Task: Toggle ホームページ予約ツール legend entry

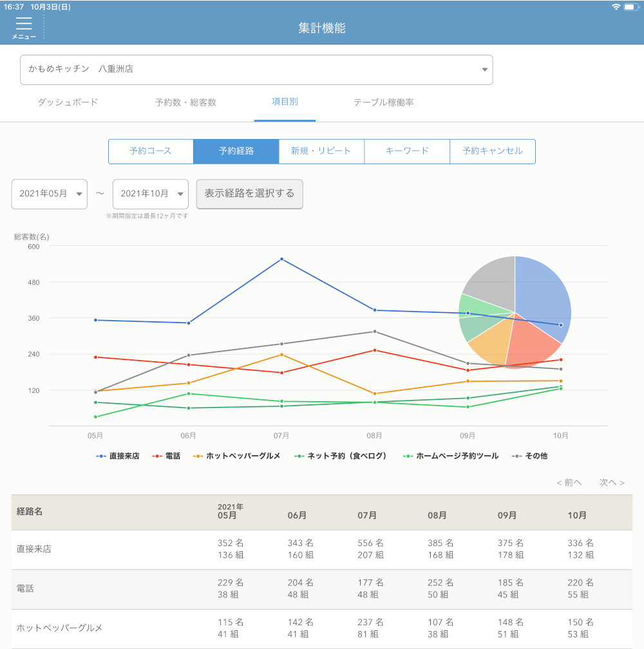Action: (x=451, y=456)
